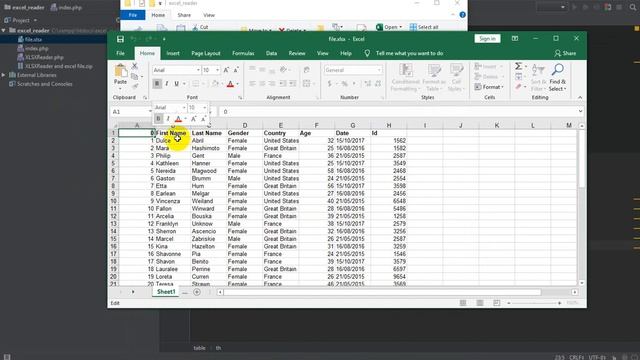
Task: Click the accounting dollar format icon
Action: tap(329, 84)
